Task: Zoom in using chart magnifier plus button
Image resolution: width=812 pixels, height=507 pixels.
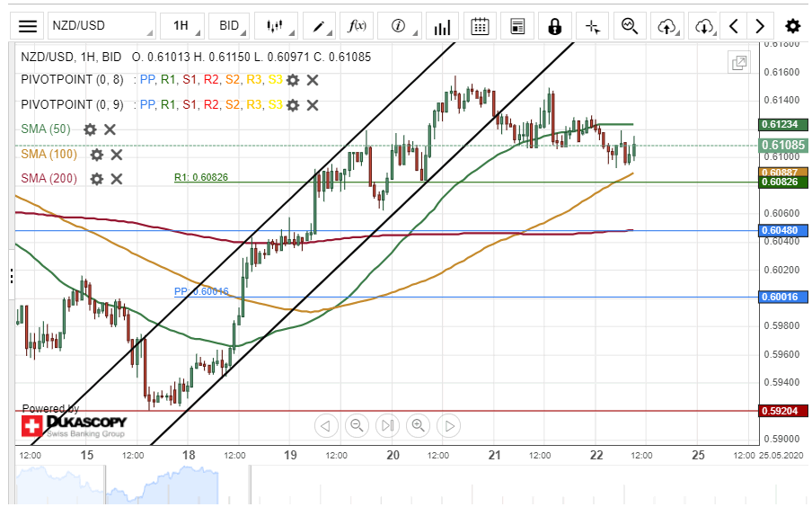Action: point(418,425)
